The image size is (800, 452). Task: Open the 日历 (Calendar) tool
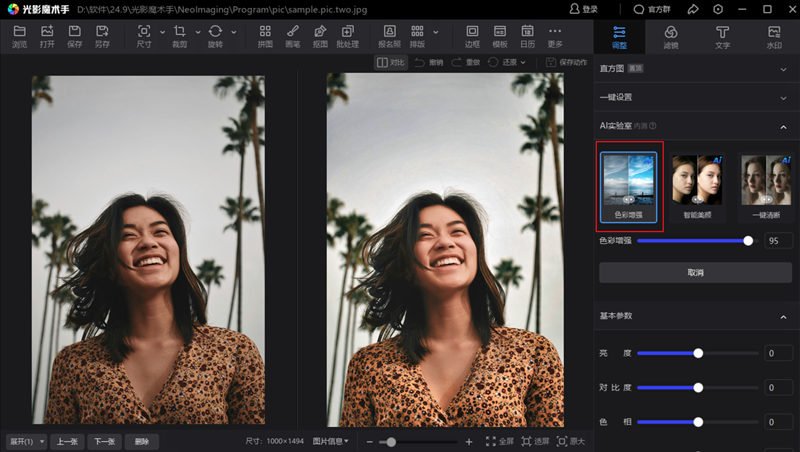tap(527, 36)
